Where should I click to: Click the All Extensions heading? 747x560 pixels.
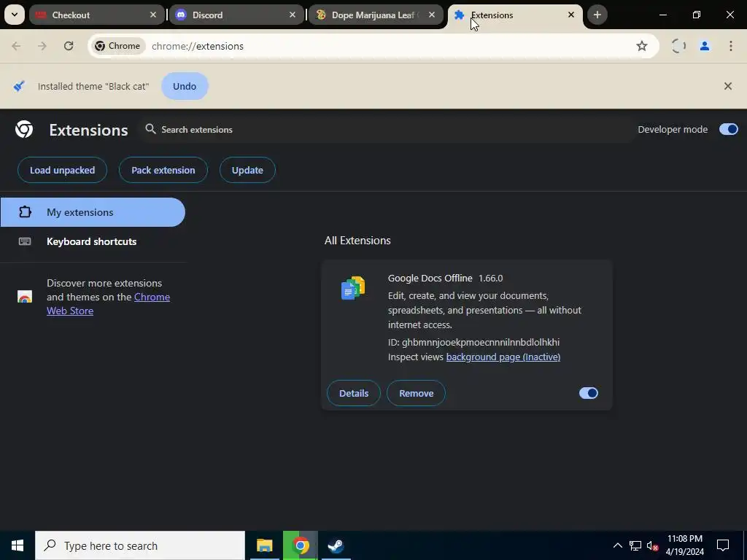357,241
